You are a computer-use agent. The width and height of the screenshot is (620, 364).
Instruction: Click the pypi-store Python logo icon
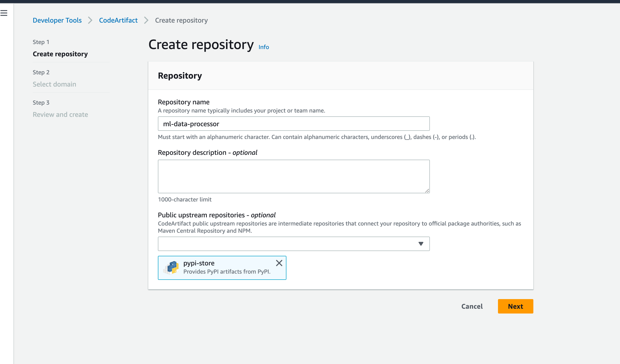[x=171, y=268]
